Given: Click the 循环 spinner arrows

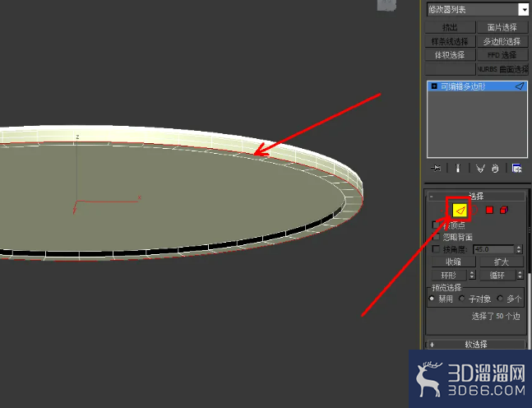Looking at the screenshot, I should coord(520,275).
